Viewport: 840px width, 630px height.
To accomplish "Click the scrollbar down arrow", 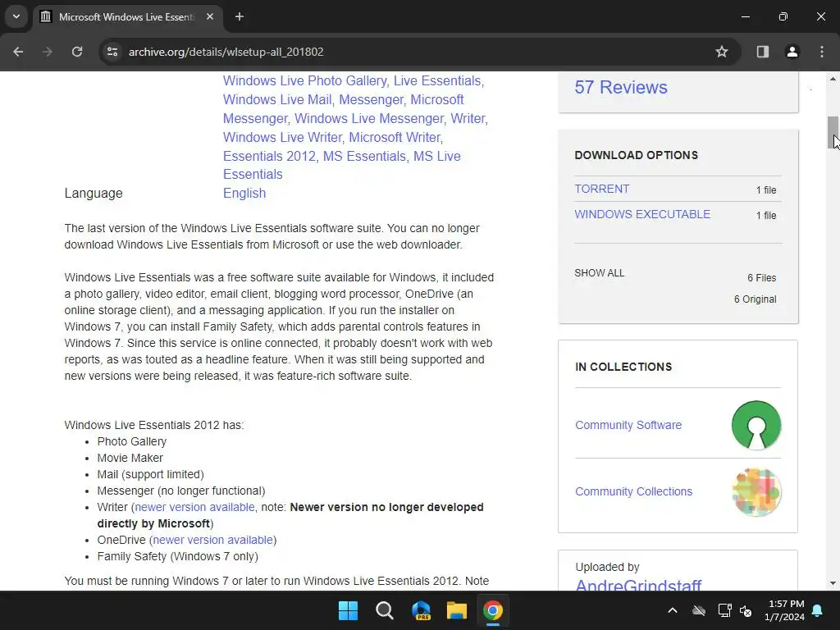I will [833, 583].
